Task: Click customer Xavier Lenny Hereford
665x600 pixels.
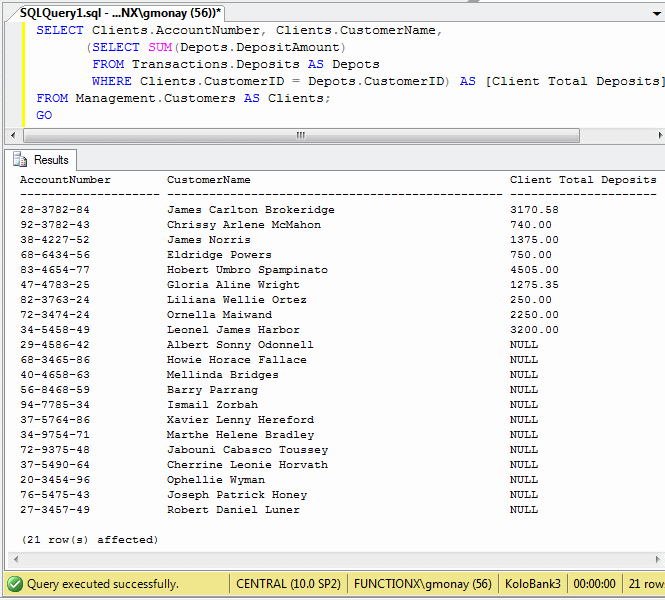Action: pos(240,420)
